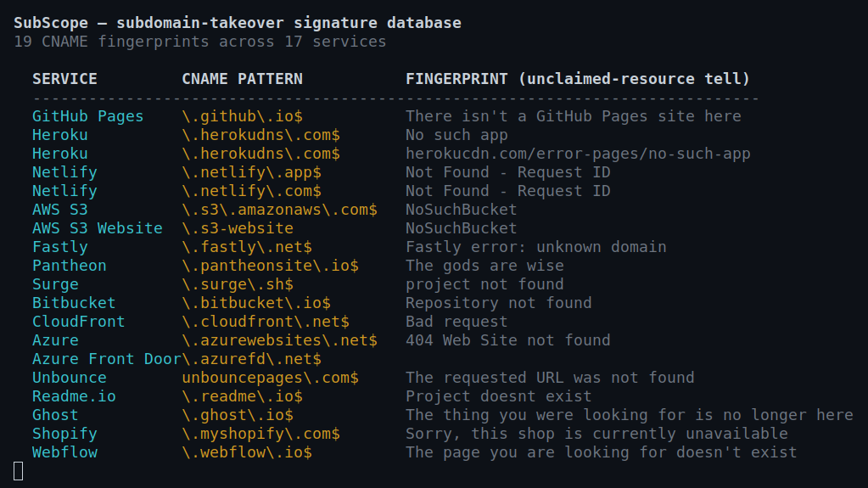Viewport: 868px width, 488px height.
Task: Click the 'GitHub Pages' service name
Action: point(87,116)
